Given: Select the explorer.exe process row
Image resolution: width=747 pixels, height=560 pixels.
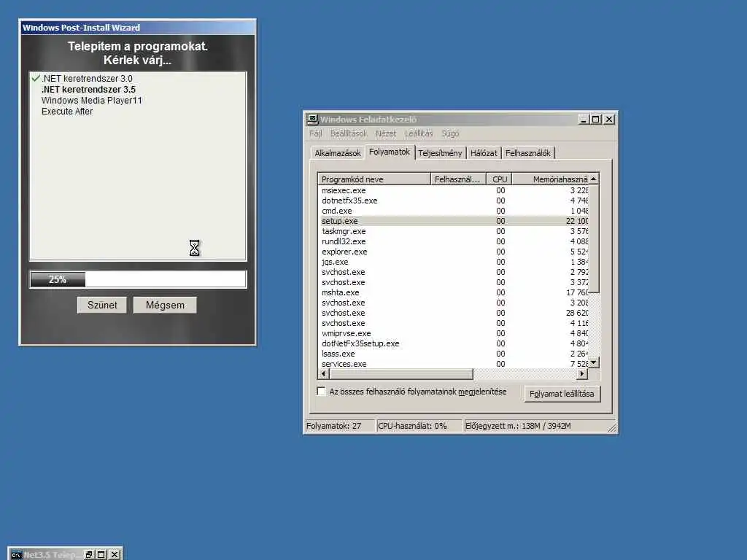Looking at the screenshot, I should point(453,252).
